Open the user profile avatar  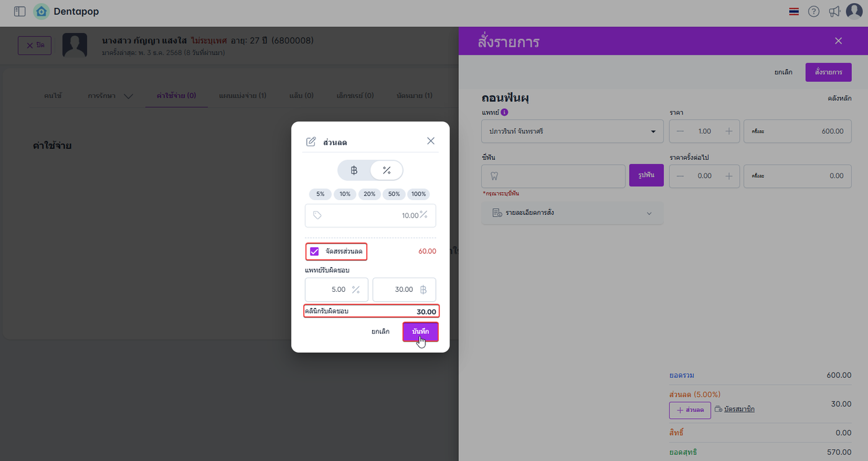click(x=854, y=11)
